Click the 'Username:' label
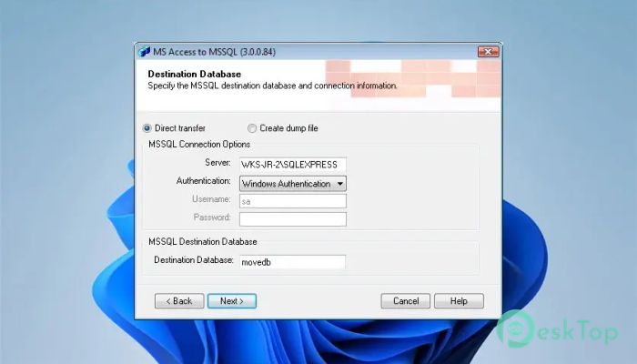The width and height of the screenshot is (637, 364). pyautogui.click(x=211, y=199)
